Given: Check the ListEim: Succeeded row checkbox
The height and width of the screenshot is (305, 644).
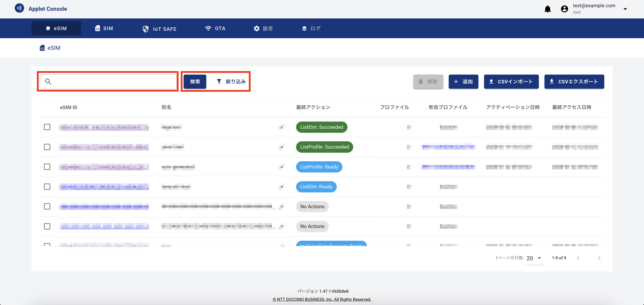Looking at the screenshot, I should click(x=47, y=127).
